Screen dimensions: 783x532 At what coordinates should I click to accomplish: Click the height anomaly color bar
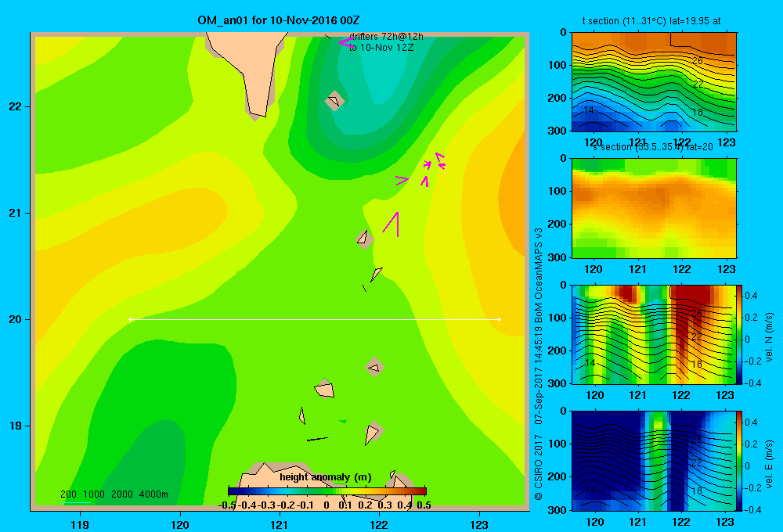click(327, 491)
